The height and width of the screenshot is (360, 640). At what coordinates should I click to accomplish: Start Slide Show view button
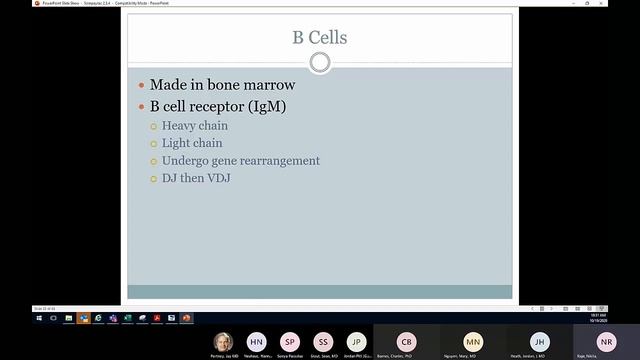601,309
